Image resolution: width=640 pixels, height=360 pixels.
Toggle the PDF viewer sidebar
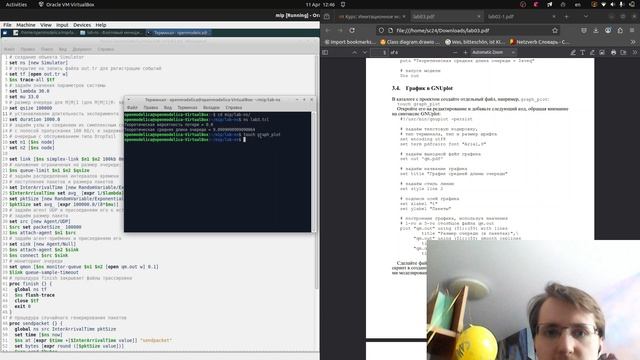coord(325,52)
